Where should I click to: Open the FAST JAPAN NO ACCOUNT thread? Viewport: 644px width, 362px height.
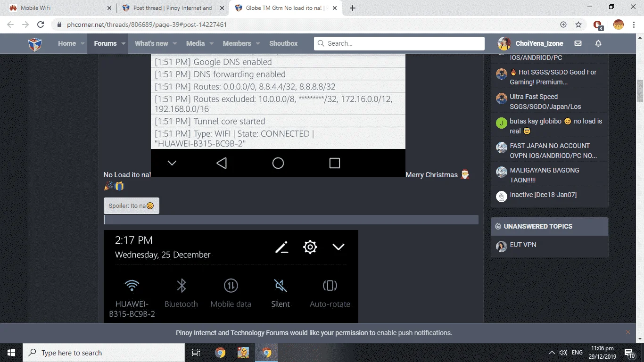click(x=553, y=150)
